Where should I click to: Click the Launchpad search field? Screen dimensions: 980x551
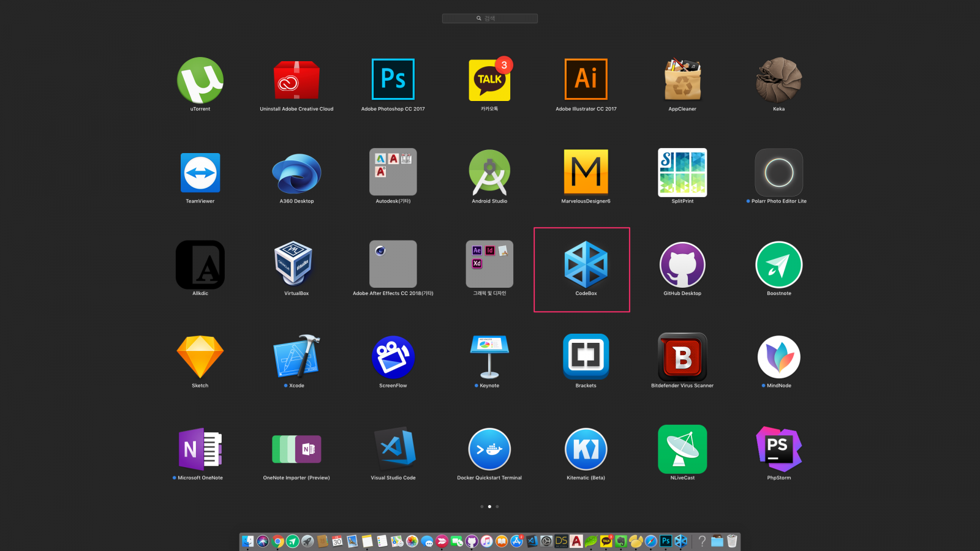click(489, 18)
